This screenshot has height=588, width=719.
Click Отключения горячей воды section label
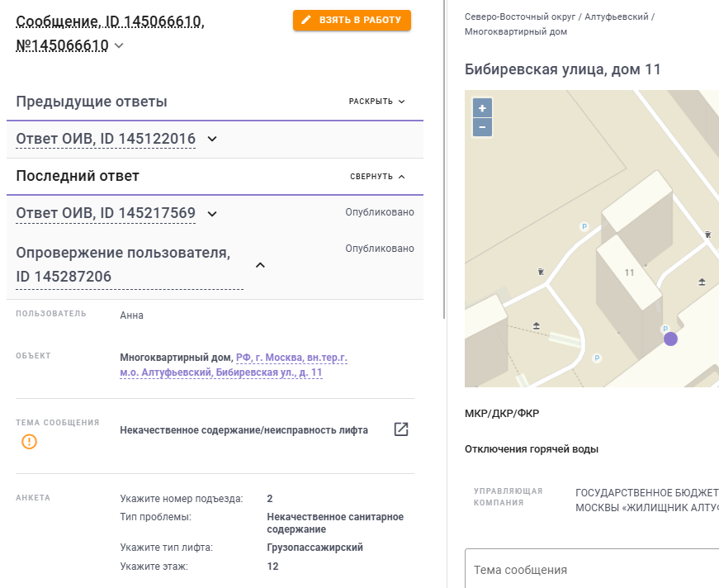pyautogui.click(x=532, y=449)
